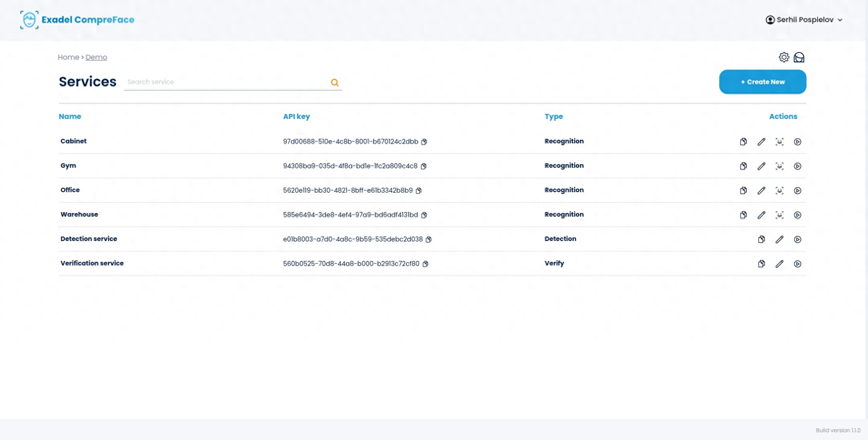Click Recognition type in Cabinet row
Screen dimensions: 868x440
pos(564,142)
